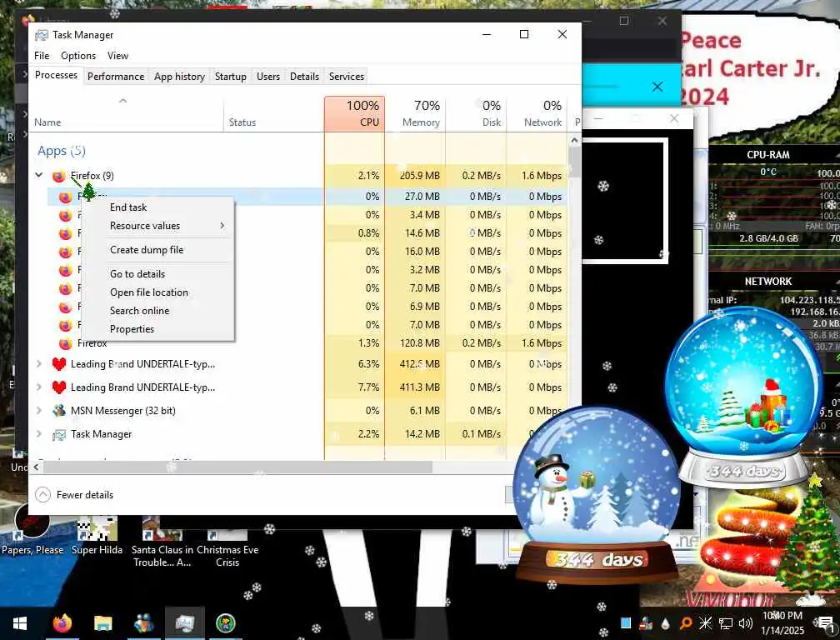Click the Task Manager process row icon

click(x=59, y=434)
